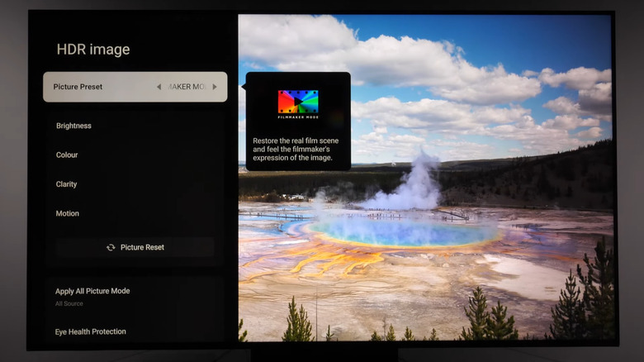This screenshot has width=644, height=362.
Task: Click the HDR image heading
Action: click(93, 50)
